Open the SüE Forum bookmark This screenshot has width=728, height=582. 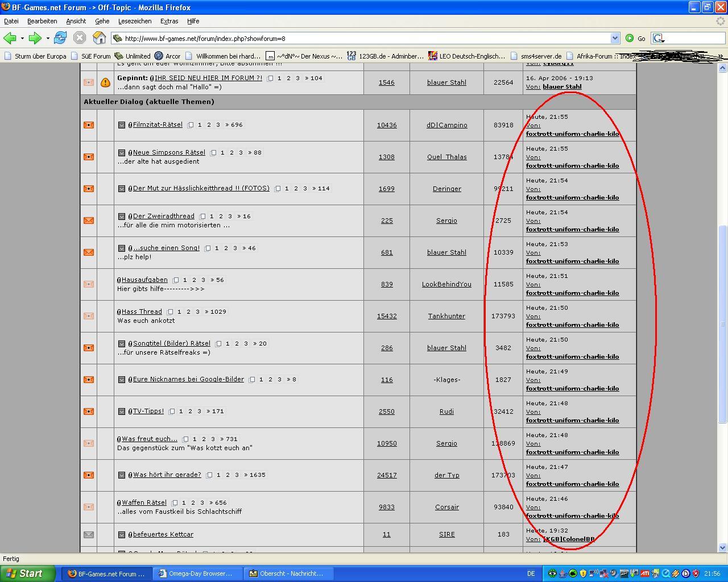point(91,56)
